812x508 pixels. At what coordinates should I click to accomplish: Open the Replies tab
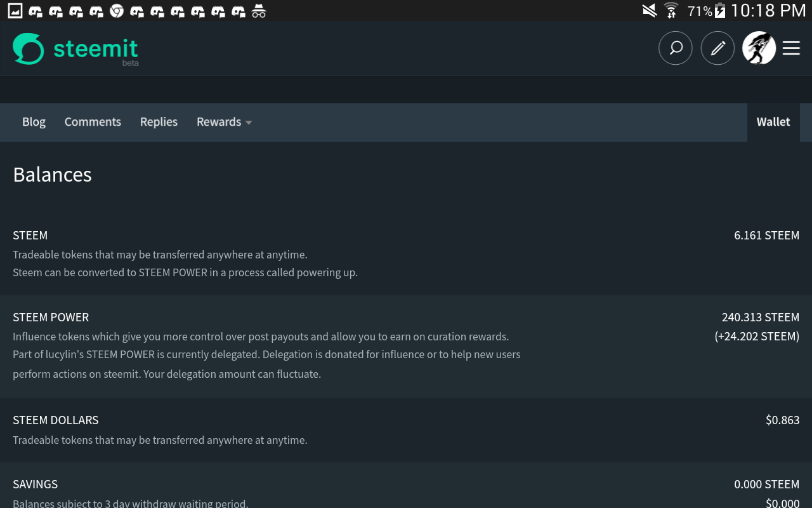click(159, 122)
